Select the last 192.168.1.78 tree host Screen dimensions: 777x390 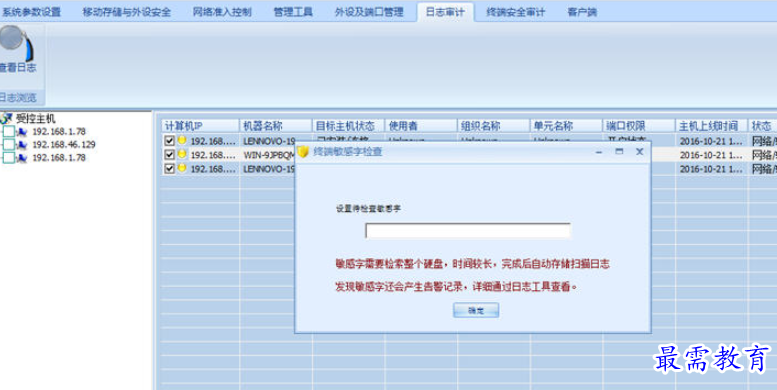point(59,158)
